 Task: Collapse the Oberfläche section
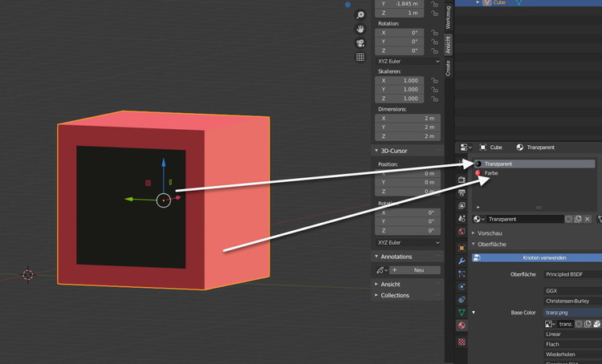point(474,244)
